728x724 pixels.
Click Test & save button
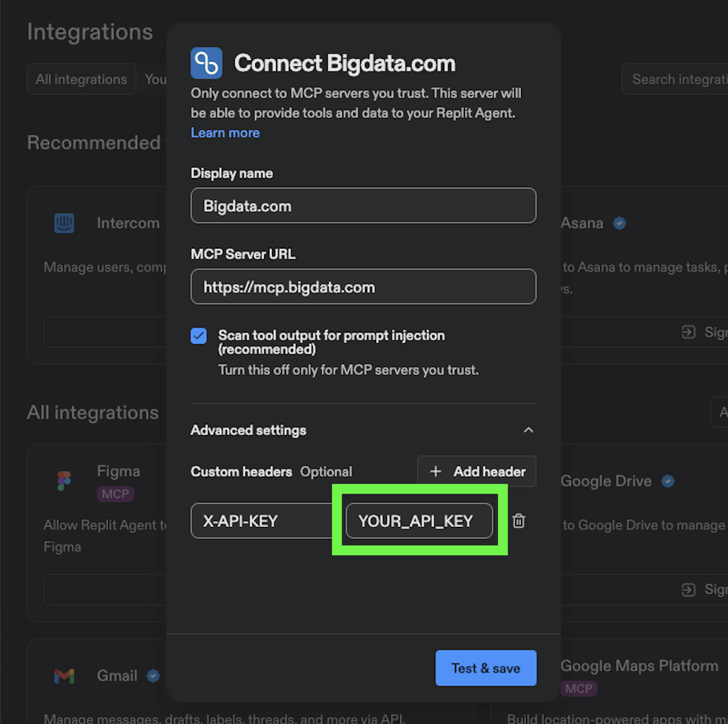coord(486,668)
